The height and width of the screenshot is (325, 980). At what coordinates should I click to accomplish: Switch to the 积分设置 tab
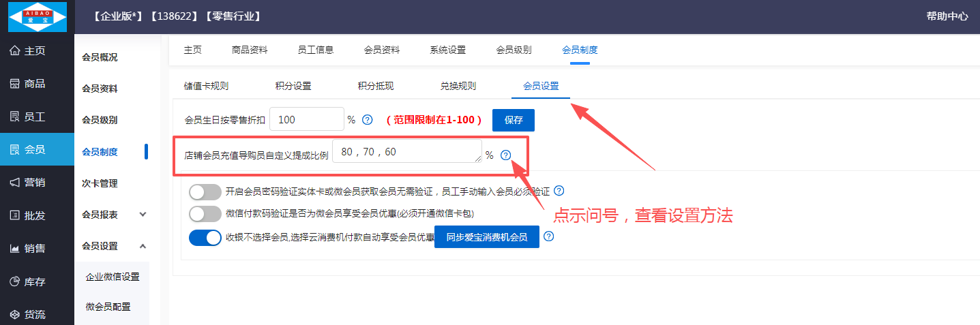[293, 86]
